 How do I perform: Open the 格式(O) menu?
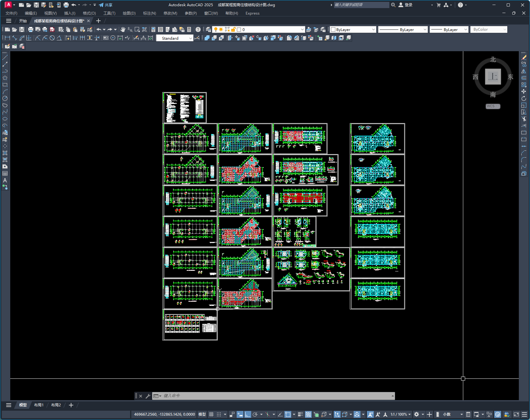(x=89, y=13)
